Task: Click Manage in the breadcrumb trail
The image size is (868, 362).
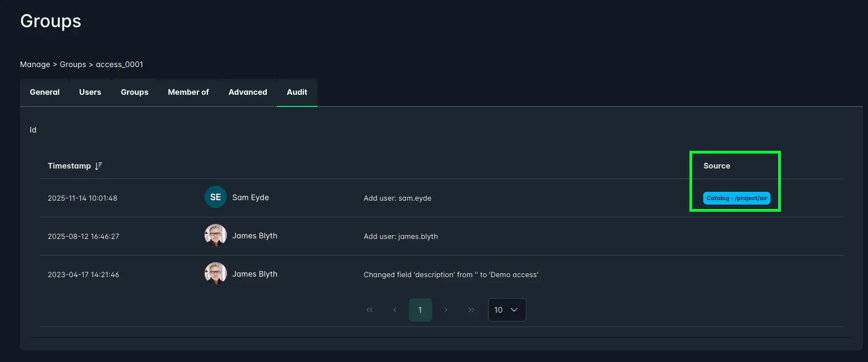Action: coord(35,64)
